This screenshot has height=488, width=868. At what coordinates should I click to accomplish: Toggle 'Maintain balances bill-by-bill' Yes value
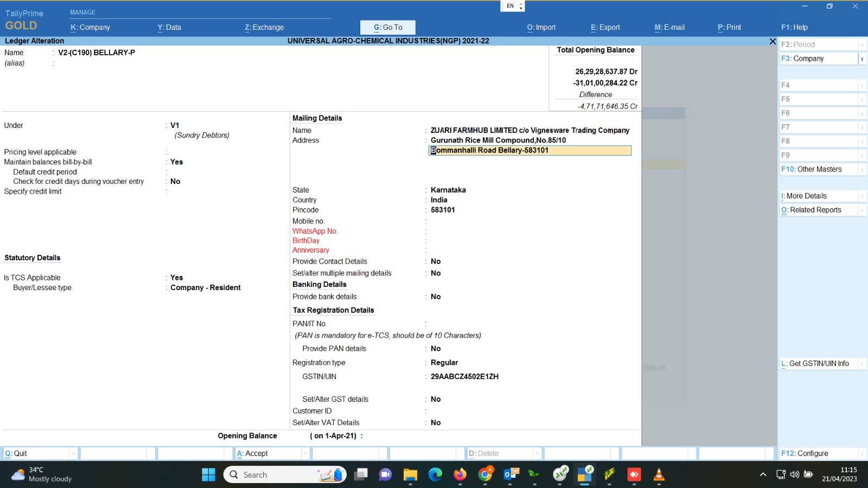[x=176, y=162]
